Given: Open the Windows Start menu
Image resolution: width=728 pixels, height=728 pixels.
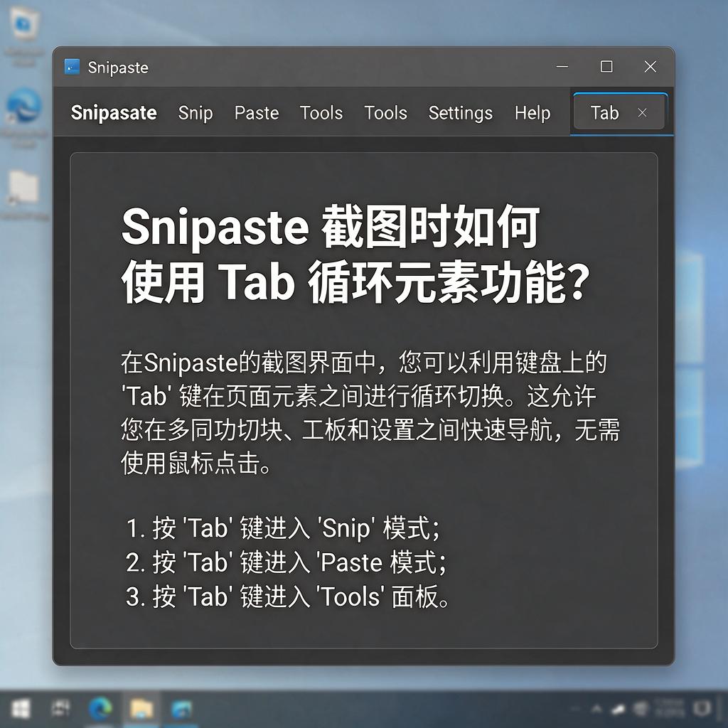Looking at the screenshot, I should click(x=21, y=709).
